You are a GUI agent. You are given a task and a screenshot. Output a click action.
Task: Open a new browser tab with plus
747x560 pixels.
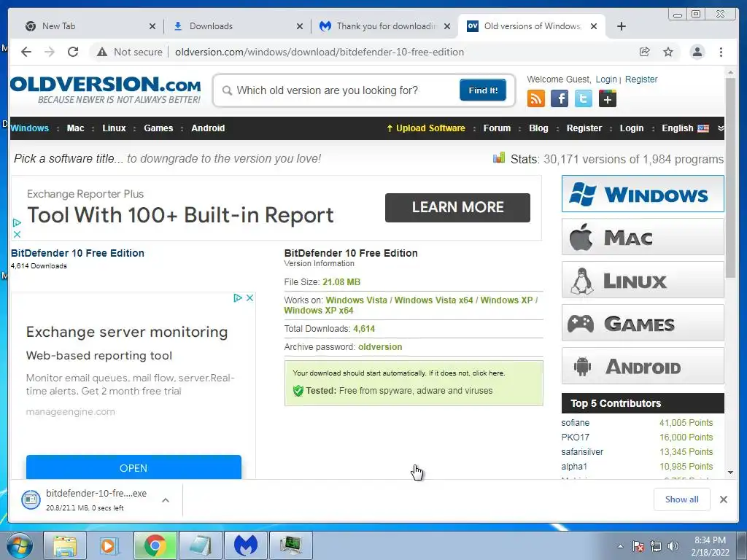coord(622,26)
